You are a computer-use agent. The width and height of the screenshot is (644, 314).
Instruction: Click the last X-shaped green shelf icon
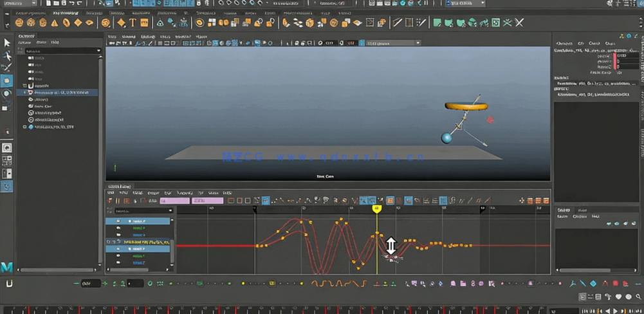tap(519, 23)
